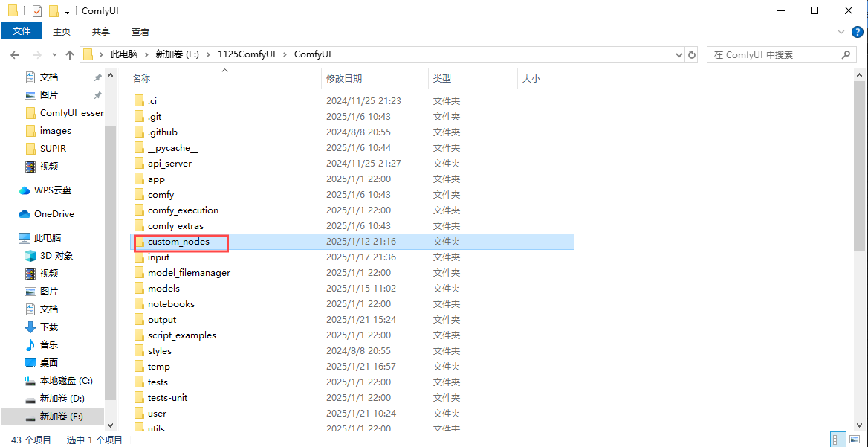This screenshot has height=447, width=868.
Task: Select WPS云盘 in the sidebar
Action: (54, 190)
